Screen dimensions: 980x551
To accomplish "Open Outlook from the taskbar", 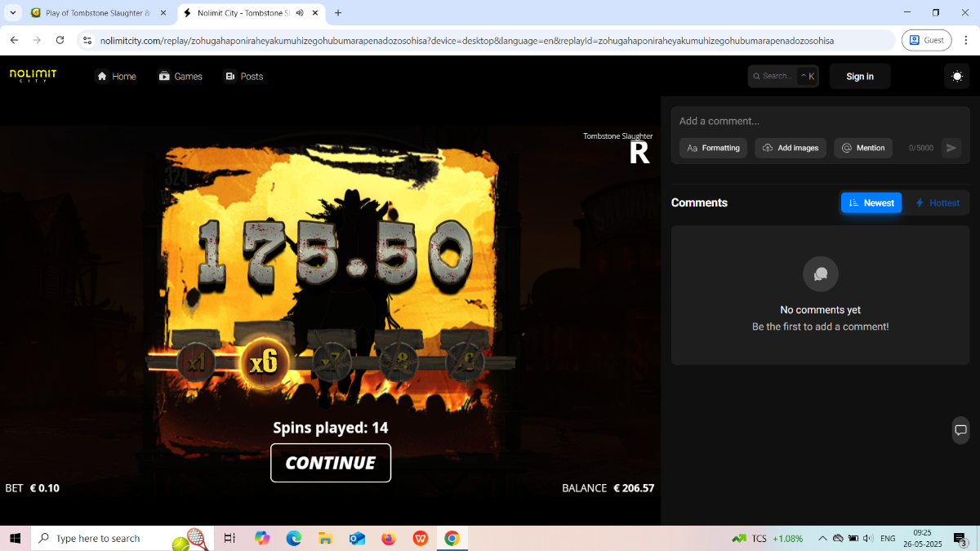I will [357, 538].
